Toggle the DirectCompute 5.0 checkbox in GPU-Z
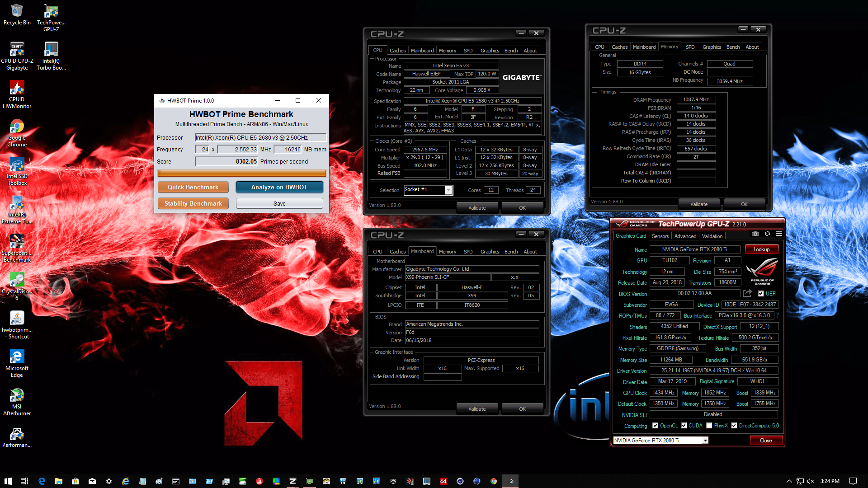The height and width of the screenshot is (488, 868). coord(734,426)
